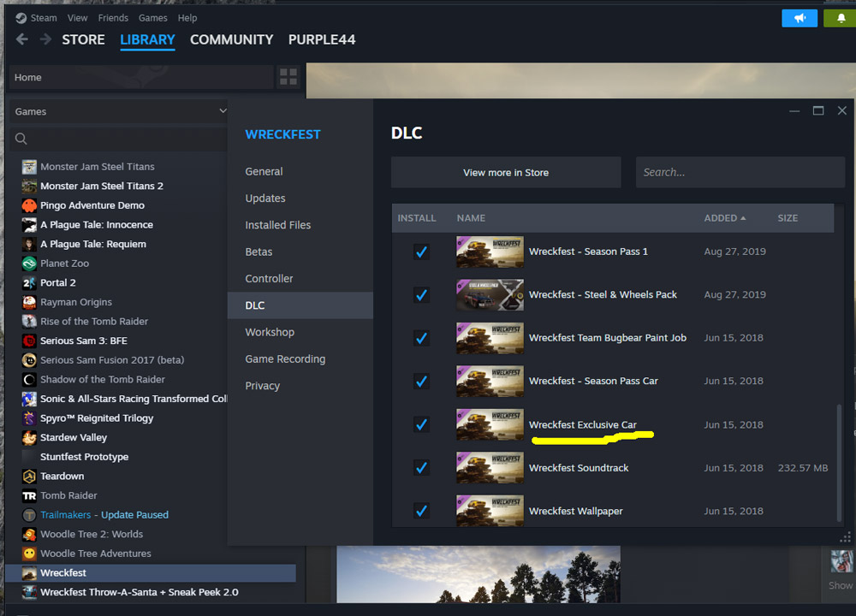Uncheck install for Team Bugbear Paint Job
Viewport: 856px width, 616px height.
coord(421,338)
